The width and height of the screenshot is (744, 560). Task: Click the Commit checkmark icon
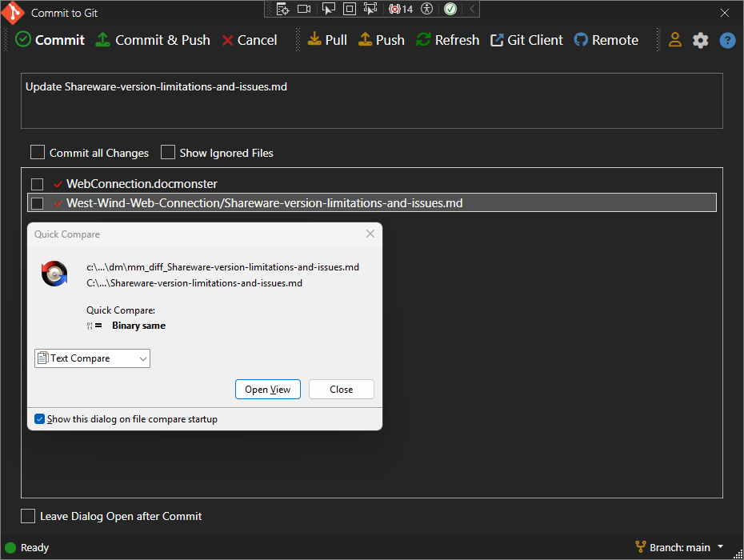[x=23, y=40]
